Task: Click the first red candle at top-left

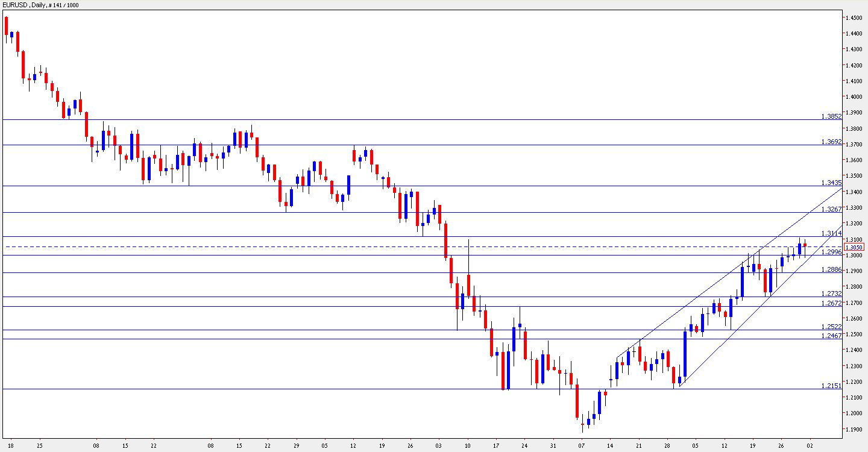Action: click(x=7, y=25)
